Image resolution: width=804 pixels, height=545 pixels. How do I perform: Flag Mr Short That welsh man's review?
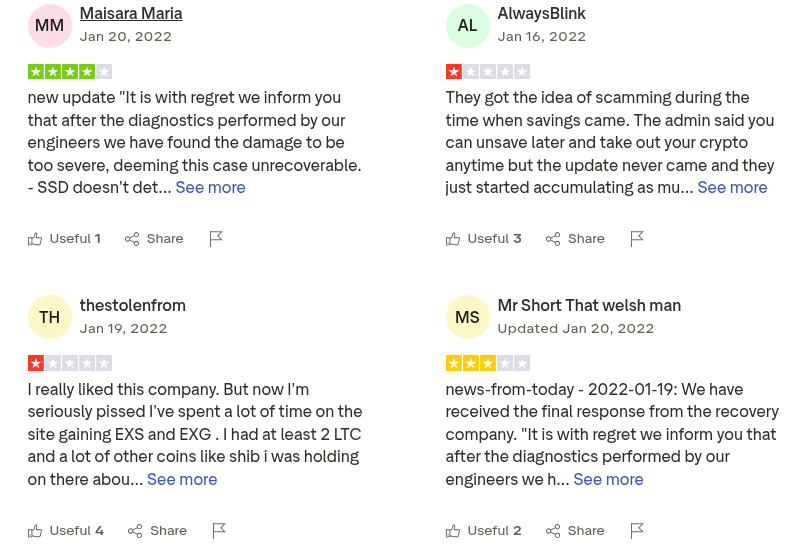point(637,531)
